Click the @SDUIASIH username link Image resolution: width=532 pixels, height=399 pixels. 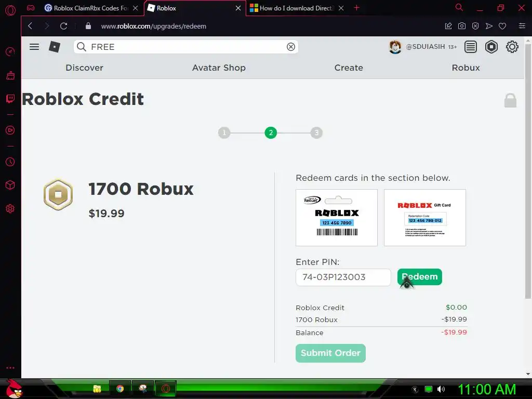pyautogui.click(x=425, y=47)
